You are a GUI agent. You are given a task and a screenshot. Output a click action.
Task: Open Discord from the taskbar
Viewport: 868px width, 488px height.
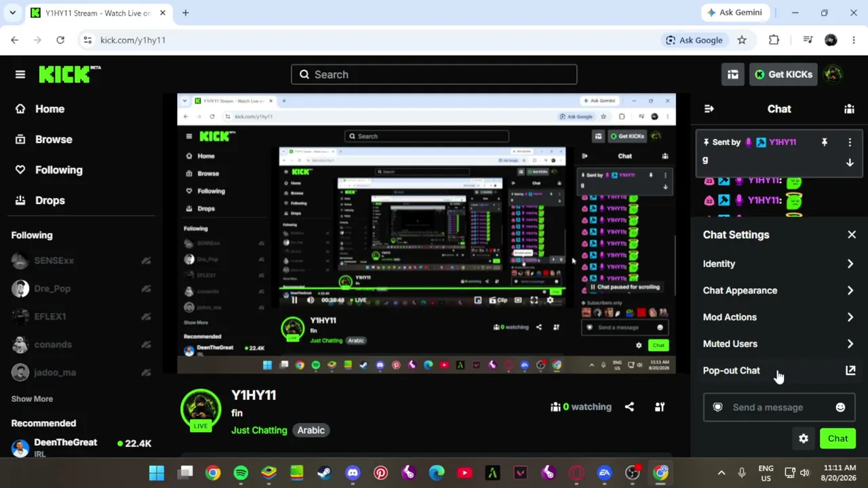point(353,472)
